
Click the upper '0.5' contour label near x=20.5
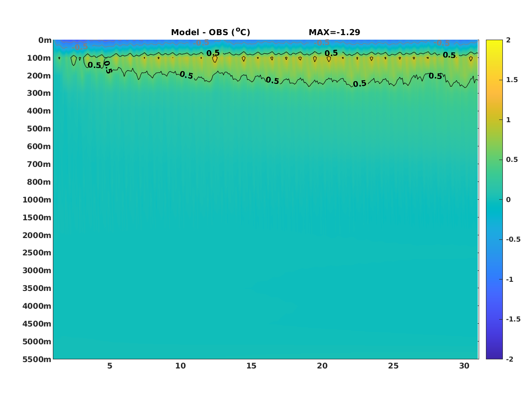[x=331, y=53]
